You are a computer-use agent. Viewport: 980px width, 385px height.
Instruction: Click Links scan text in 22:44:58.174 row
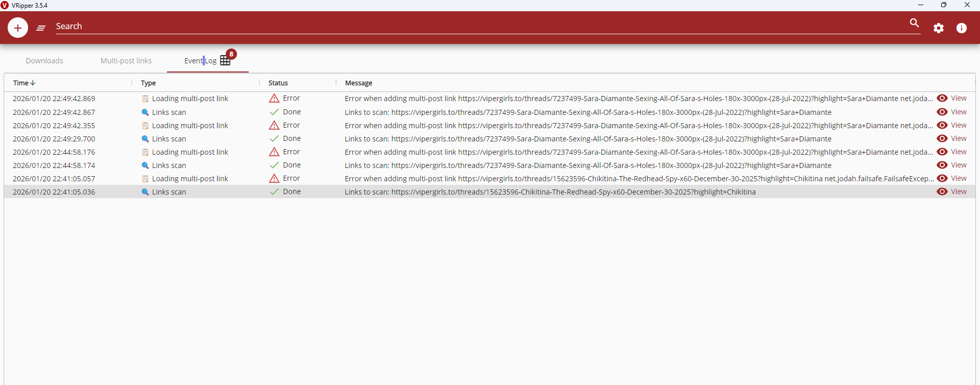point(169,165)
